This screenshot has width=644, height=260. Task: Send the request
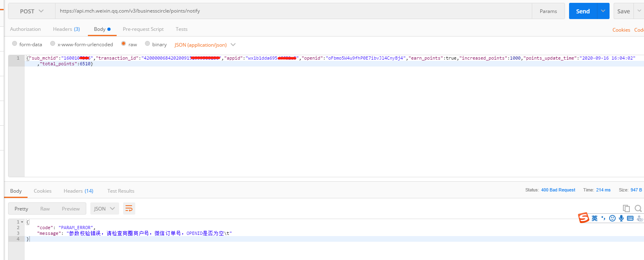point(583,11)
